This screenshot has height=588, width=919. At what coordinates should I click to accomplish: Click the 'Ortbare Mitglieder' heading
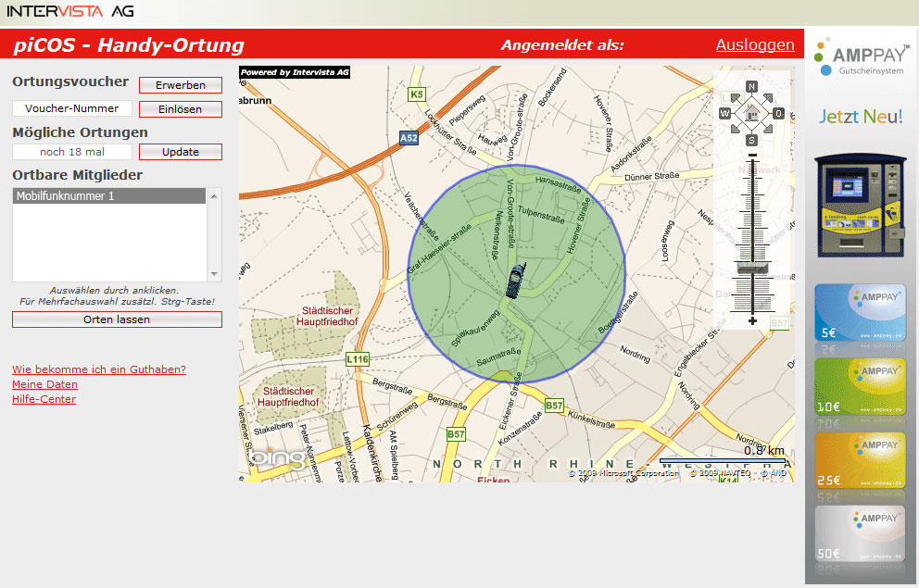(x=78, y=174)
